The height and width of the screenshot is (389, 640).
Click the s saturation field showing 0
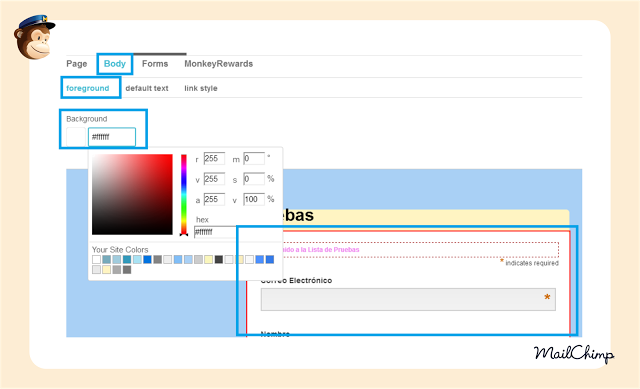click(254, 179)
